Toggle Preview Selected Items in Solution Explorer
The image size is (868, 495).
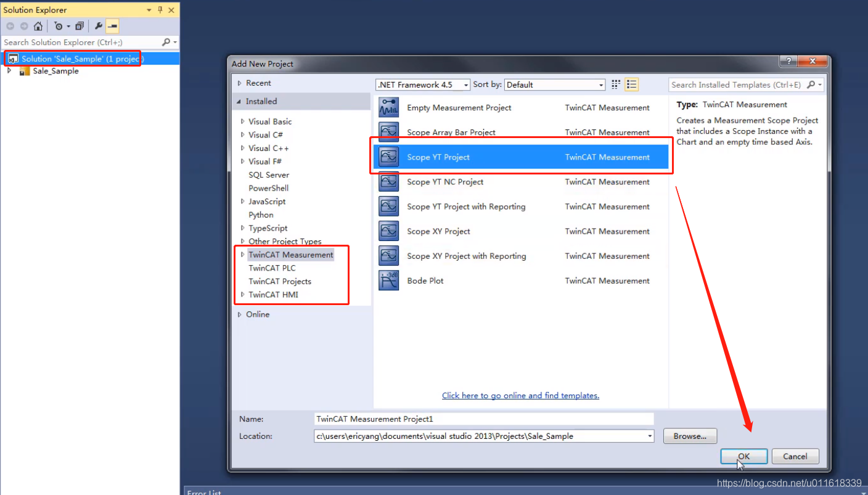tap(112, 26)
